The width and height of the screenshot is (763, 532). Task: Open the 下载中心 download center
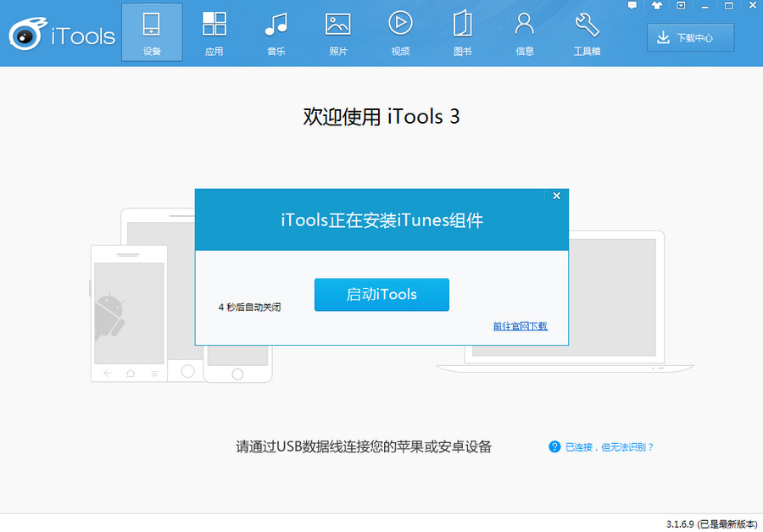tap(690, 37)
